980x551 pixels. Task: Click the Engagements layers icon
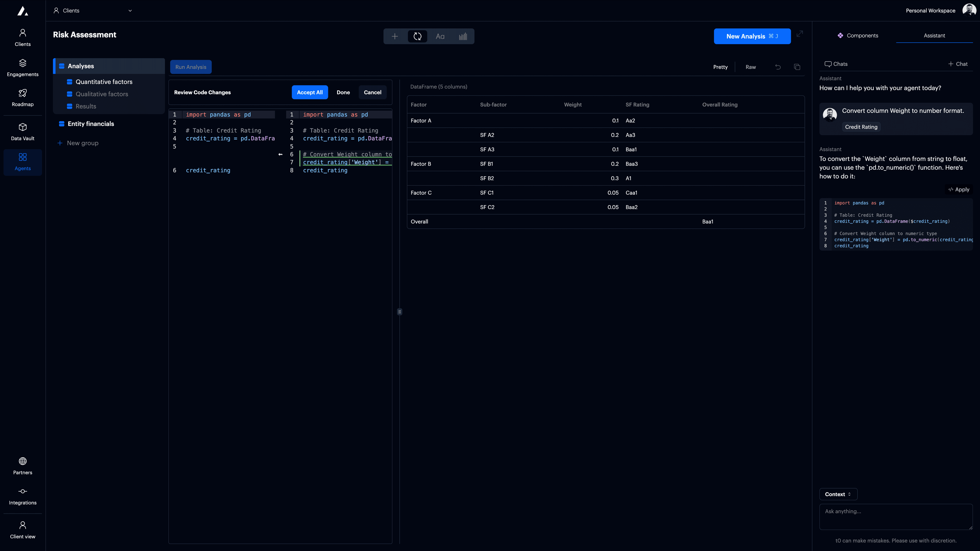(22, 63)
